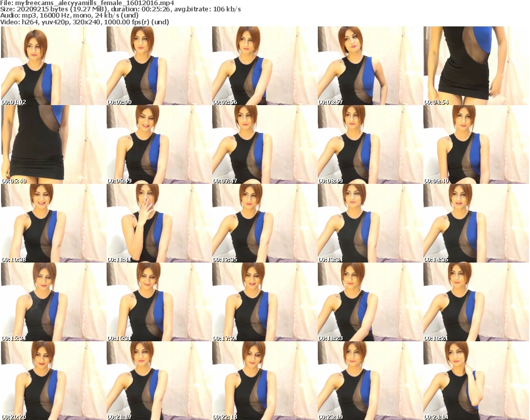Viewport: 530px width, 420px height.
Task: Choose the thumbnail stamped 00:22:18
Action: pyautogui.click(x=264, y=381)
